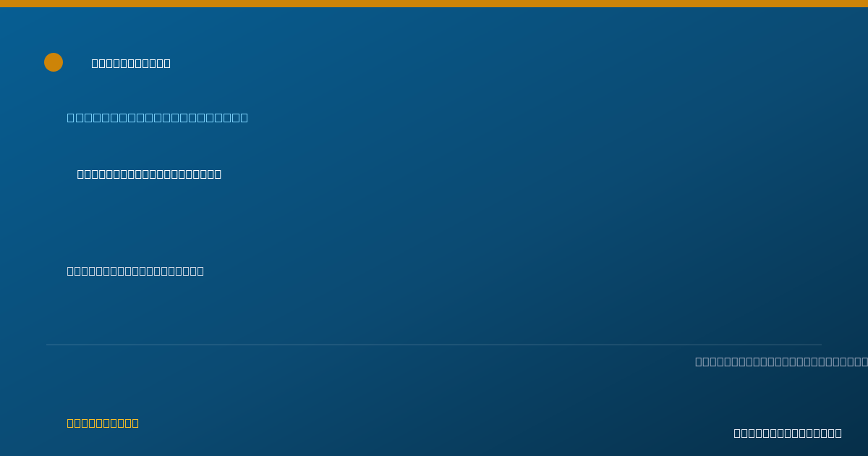
Task: Click the orange accent bar at top
Action: pyautogui.click(x=434, y=4)
